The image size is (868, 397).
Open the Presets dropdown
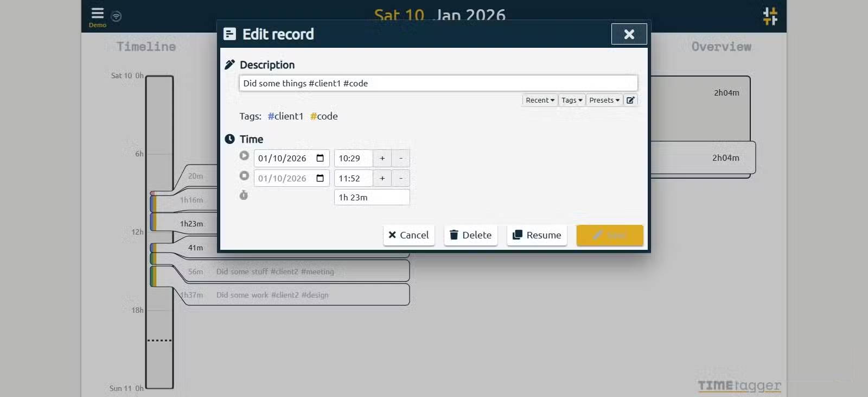pyautogui.click(x=604, y=100)
